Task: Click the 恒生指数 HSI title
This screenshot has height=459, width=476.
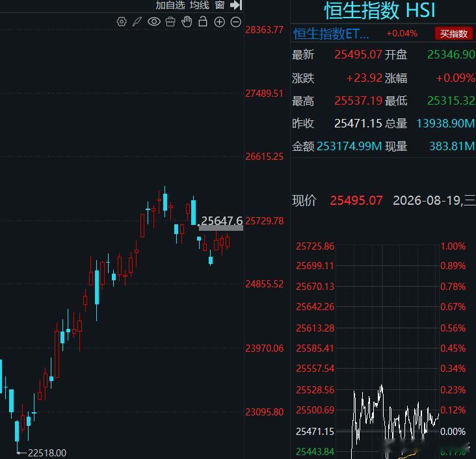Action: (x=380, y=10)
